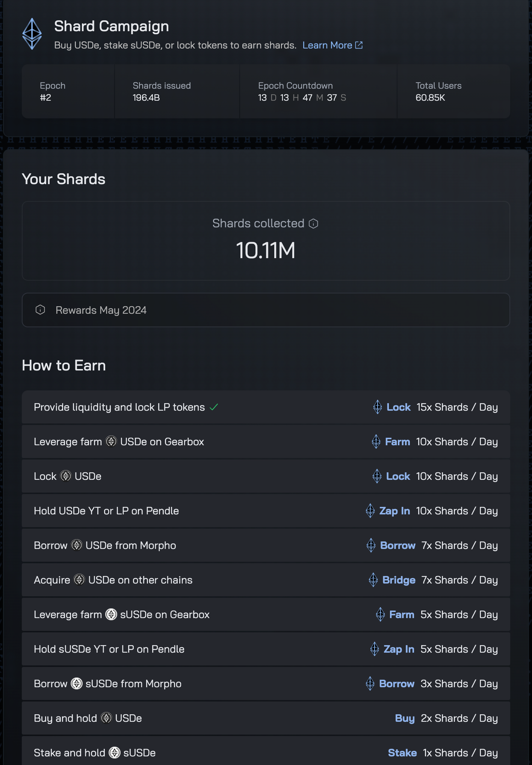Click Borrow link for USDe from Morpho

397,545
